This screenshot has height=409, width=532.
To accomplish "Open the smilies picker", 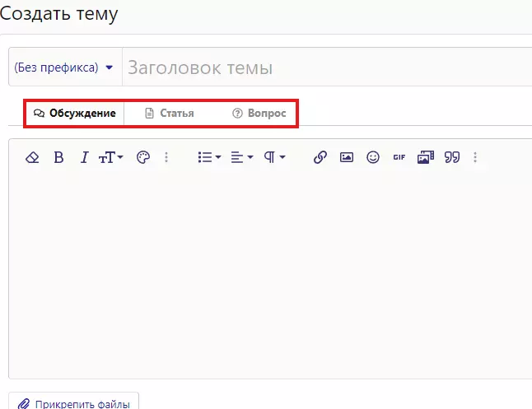I will tap(373, 157).
